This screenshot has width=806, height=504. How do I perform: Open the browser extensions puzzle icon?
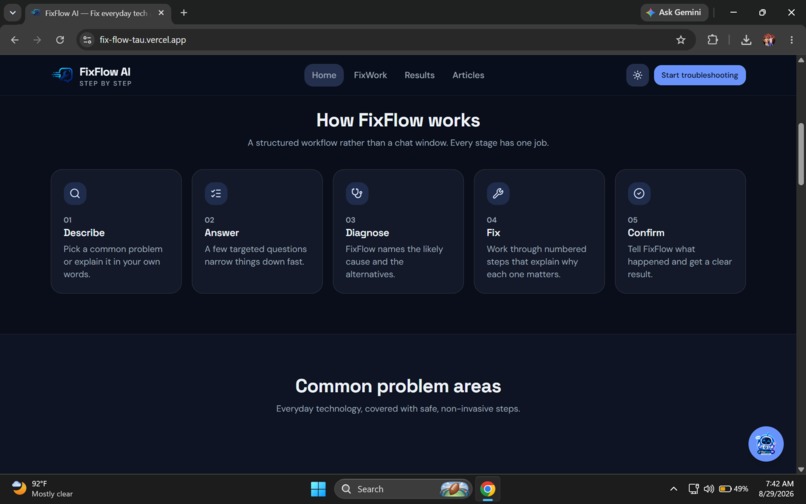click(x=712, y=40)
